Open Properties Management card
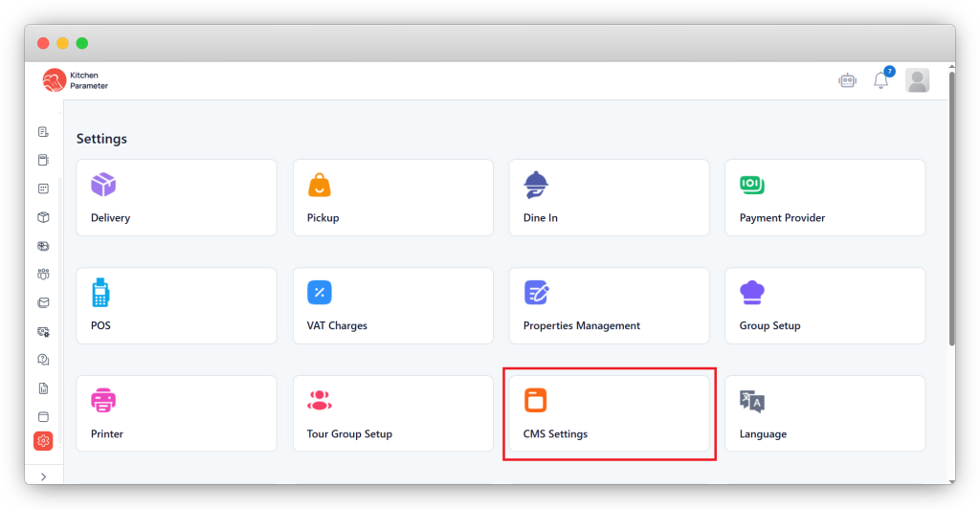 609,306
